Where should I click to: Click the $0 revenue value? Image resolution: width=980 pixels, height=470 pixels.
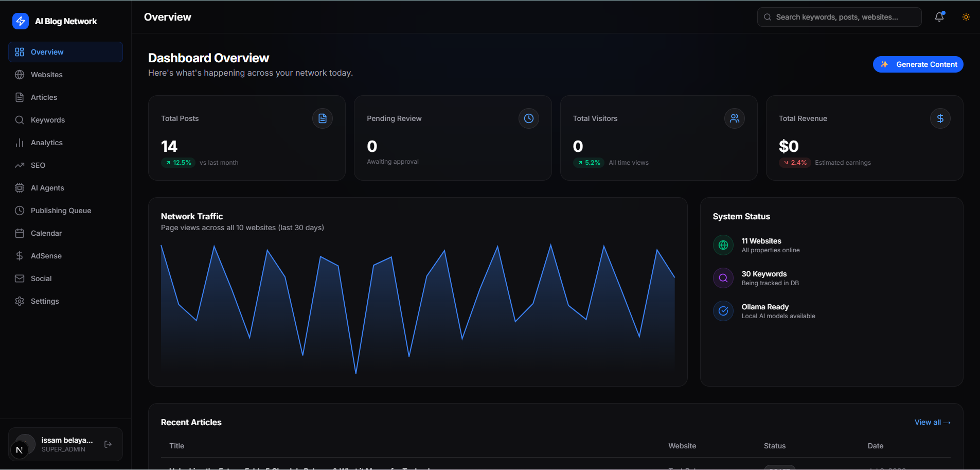coord(789,147)
